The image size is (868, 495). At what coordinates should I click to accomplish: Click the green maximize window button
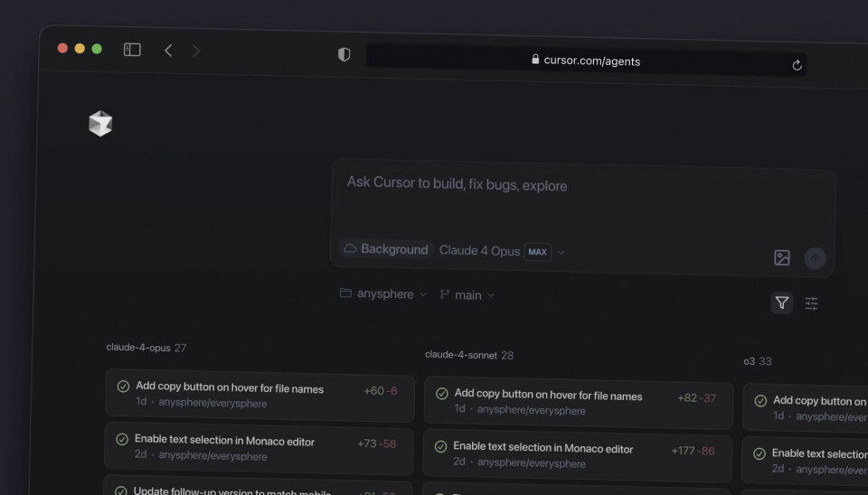point(97,49)
